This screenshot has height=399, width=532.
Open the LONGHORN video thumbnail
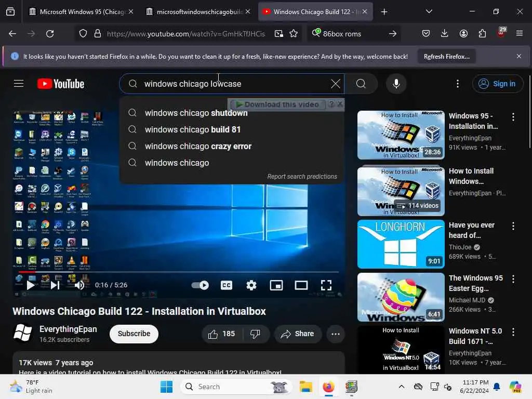click(x=401, y=244)
